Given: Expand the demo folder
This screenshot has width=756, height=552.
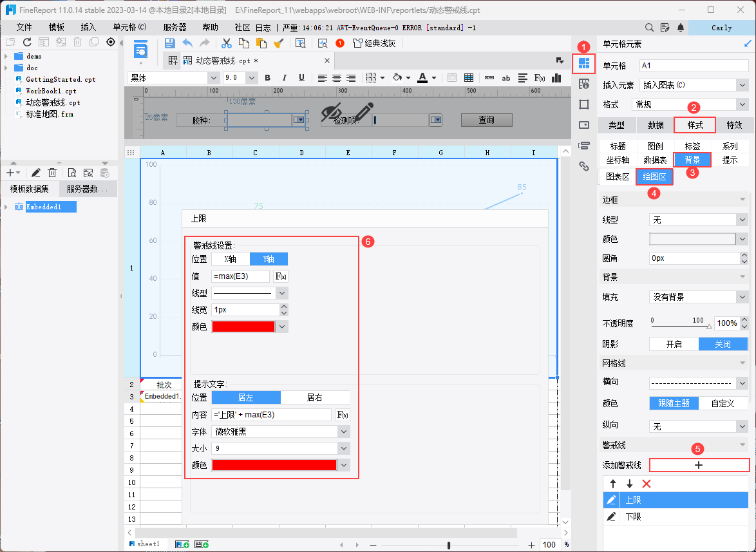Looking at the screenshot, I should pos(6,57).
